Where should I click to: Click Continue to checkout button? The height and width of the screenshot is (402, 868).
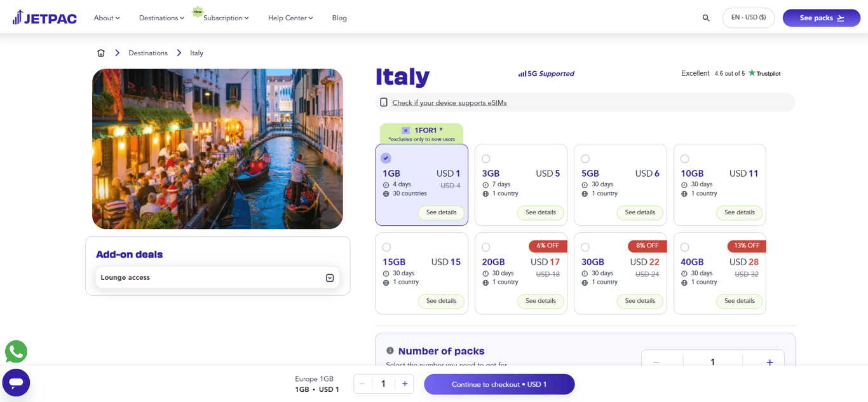point(499,384)
